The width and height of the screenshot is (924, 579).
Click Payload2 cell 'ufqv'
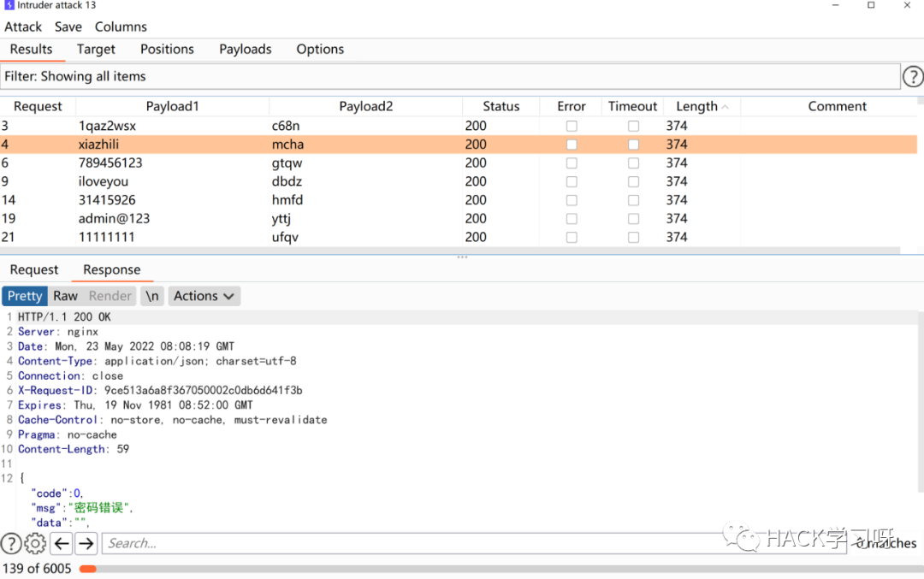[285, 238]
